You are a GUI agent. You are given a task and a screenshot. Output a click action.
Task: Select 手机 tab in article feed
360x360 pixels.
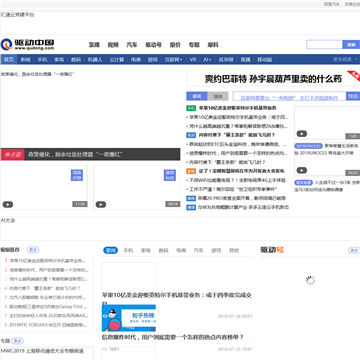click(x=128, y=250)
